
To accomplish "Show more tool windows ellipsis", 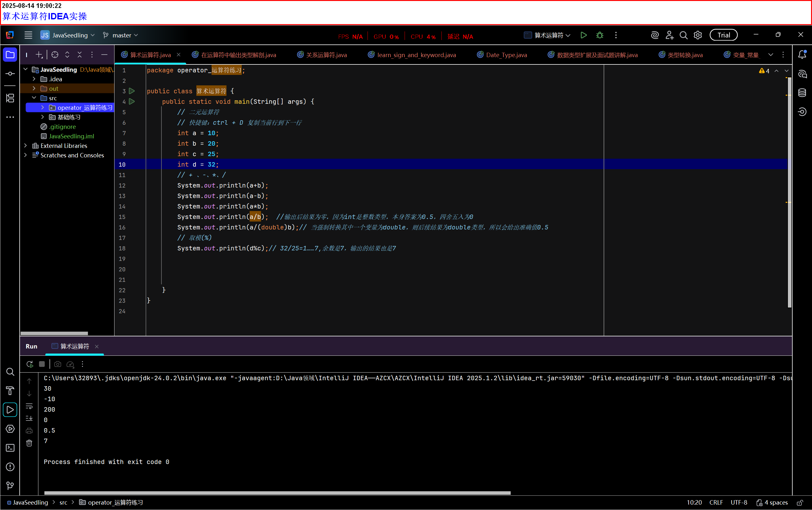I will coord(10,117).
